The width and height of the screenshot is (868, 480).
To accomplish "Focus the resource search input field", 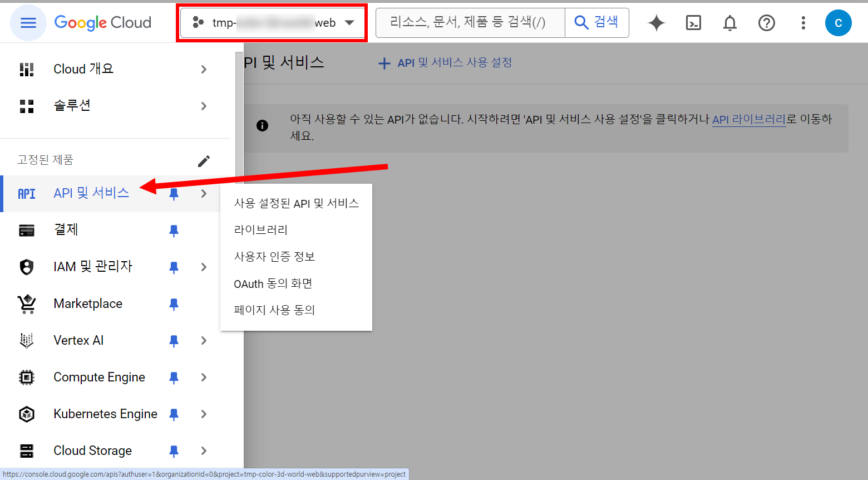I will point(470,23).
